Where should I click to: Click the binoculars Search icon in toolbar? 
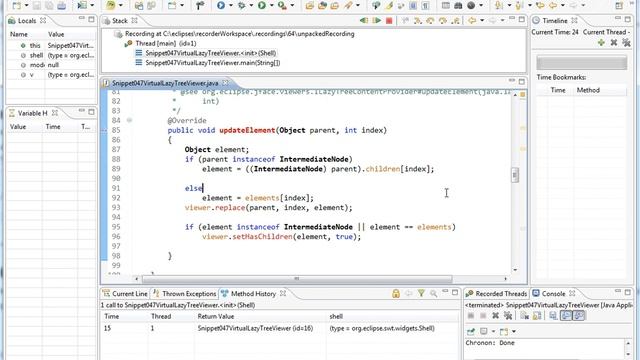click(x=458, y=5)
